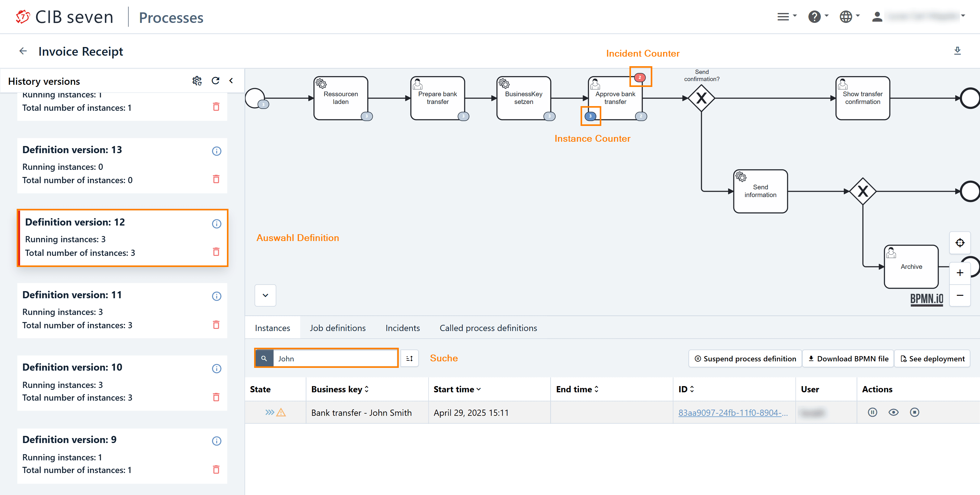Click the back arrow beside Invoice Receipt
The image size is (980, 495).
pos(23,51)
